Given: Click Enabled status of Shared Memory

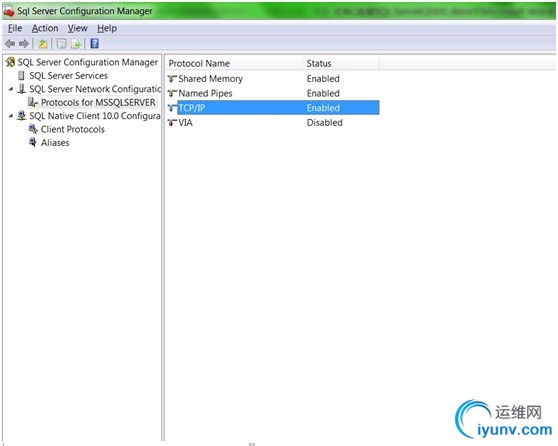Looking at the screenshot, I should [x=323, y=79].
